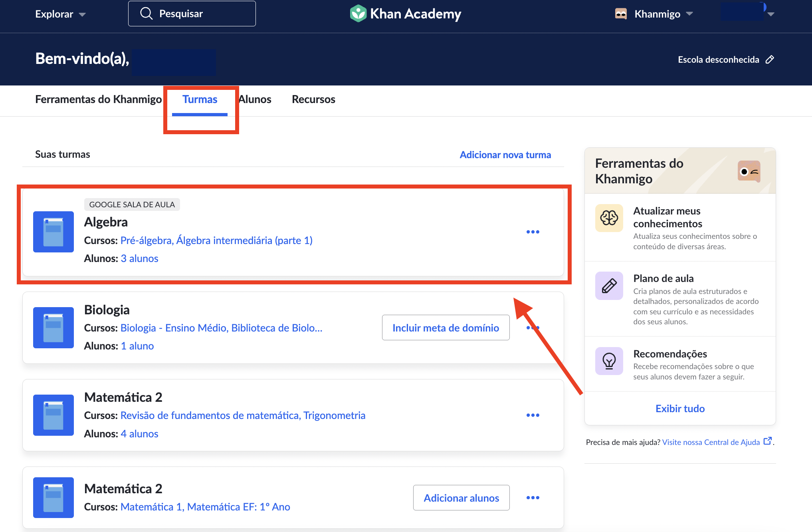The height and width of the screenshot is (532, 812).
Task: Click Escola desconhecida text
Action: coord(719,60)
